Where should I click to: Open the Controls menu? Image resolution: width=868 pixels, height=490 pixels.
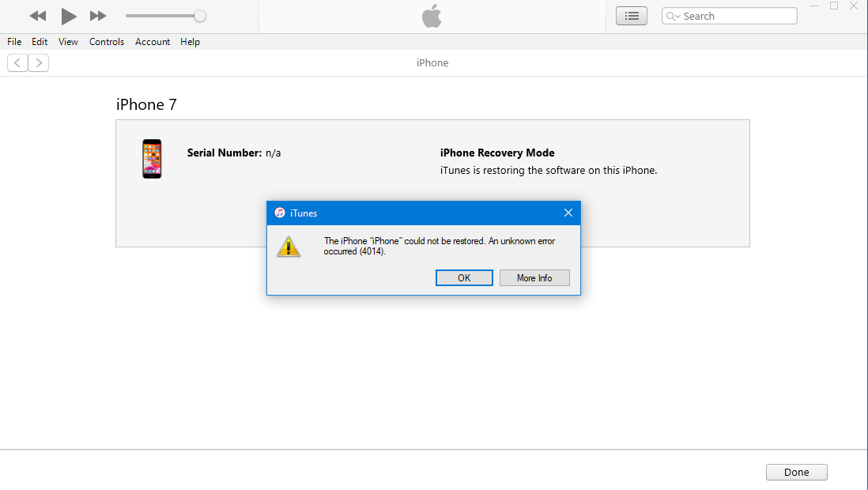(106, 42)
